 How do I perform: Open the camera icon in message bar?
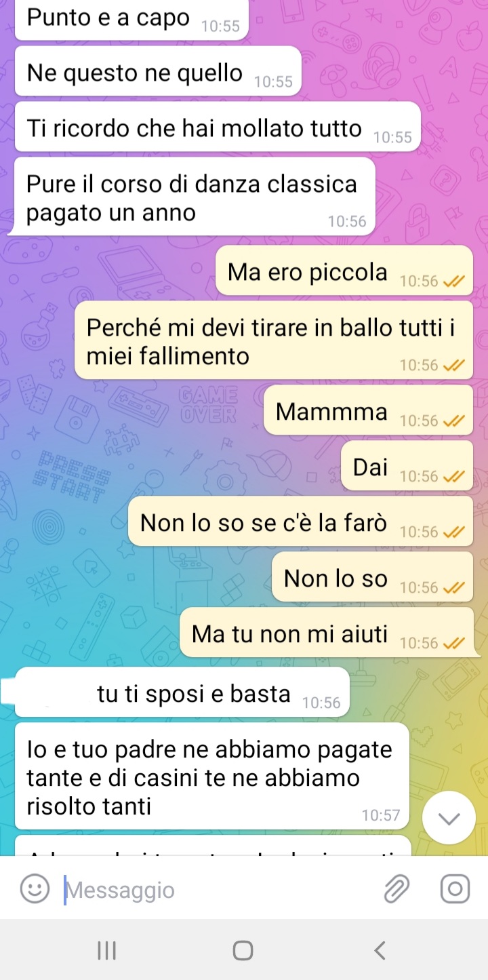455,889
